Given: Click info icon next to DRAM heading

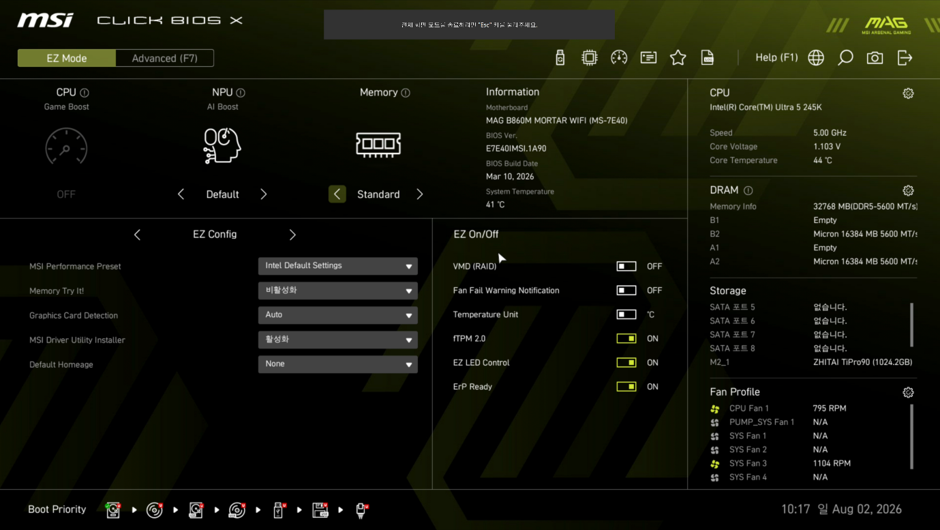Looking at the screenshot, I should 748,191.
